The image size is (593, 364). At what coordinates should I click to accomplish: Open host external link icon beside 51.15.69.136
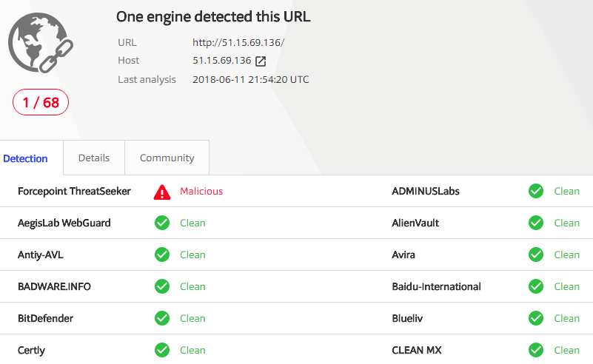click(261, 61)
